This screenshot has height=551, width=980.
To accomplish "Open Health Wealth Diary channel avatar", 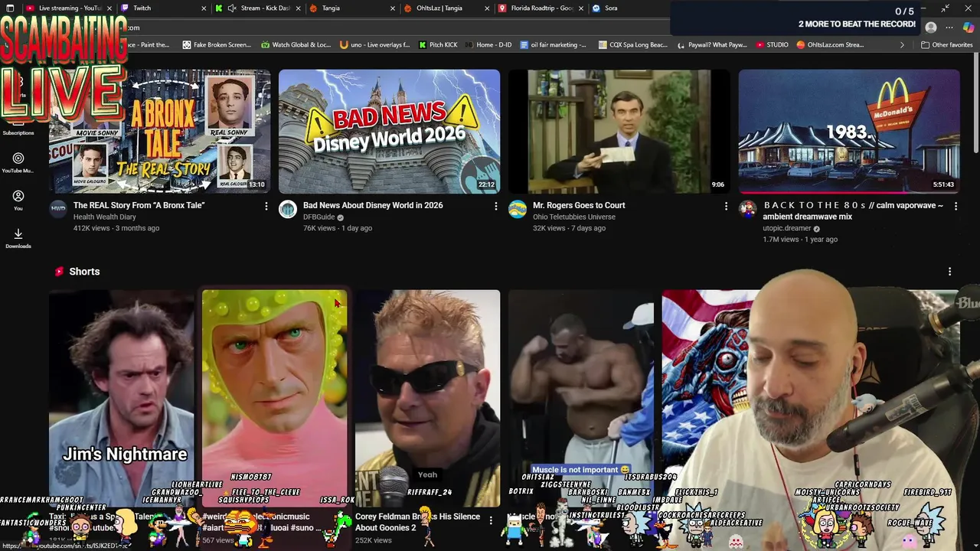I will [x=58, y=209].
